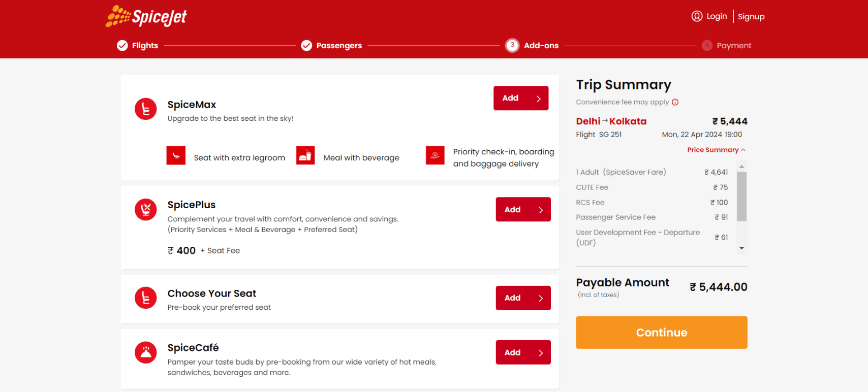Image resolution: width=868 pixels, height=392 pixels.
Task: Open the Signup link
Action: pos(751,17)
